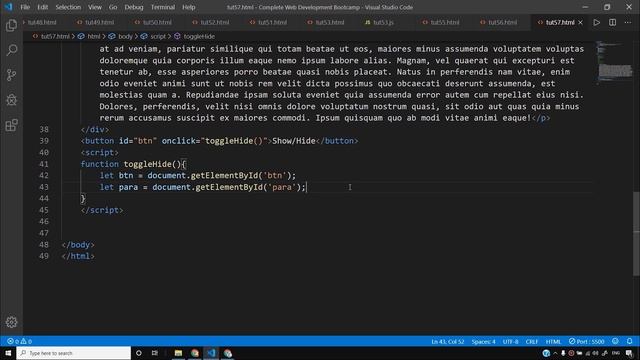640x360 pixels.
Task: Click the toggleHide function name on line 41
Action: pos(147,164)
